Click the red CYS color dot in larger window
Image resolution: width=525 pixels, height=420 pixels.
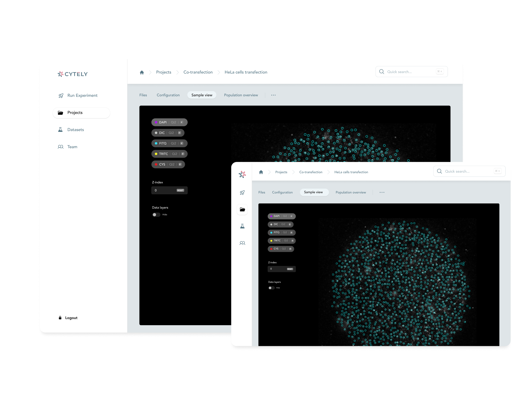click(x=156, y=164)
